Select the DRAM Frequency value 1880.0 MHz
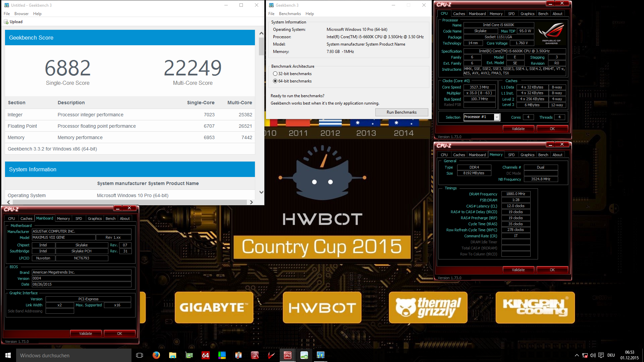Image resolution: width=644 pixels, height=362 pixels. coord(516,194)
